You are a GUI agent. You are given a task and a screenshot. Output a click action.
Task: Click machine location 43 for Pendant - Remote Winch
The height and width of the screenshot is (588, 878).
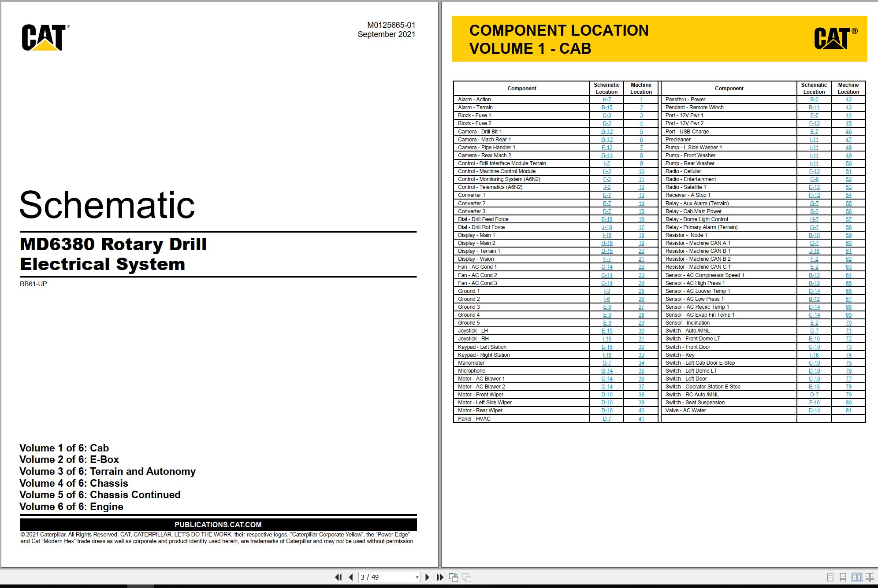pos(848,107)
